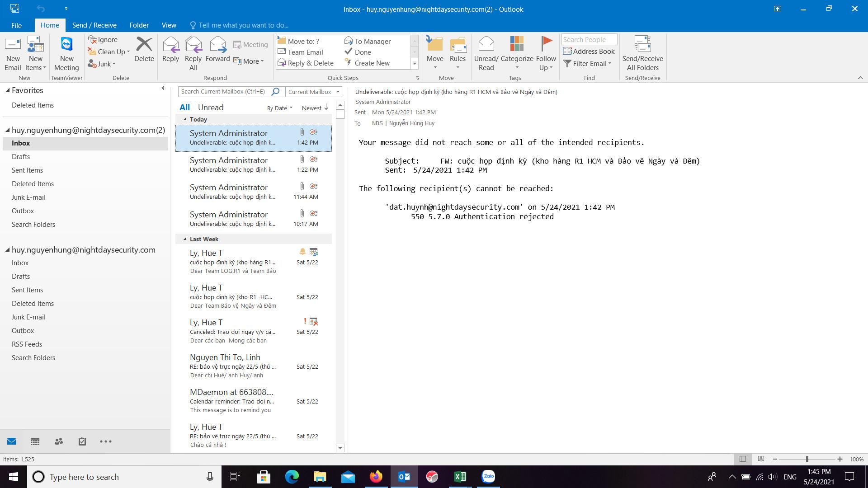Viewport: 868px width, 488px height.
Task: Switch to Calendar view icon
Action: tap(35, 441)
